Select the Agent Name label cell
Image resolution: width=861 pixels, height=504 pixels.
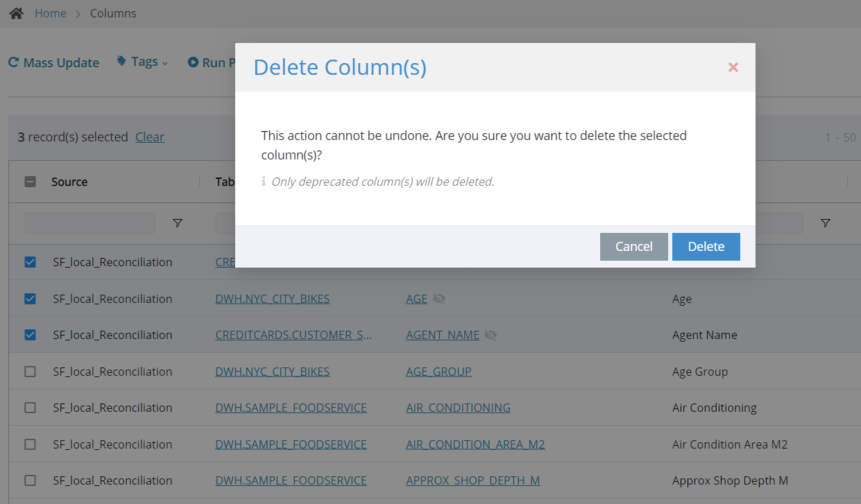tap(705, 335)
